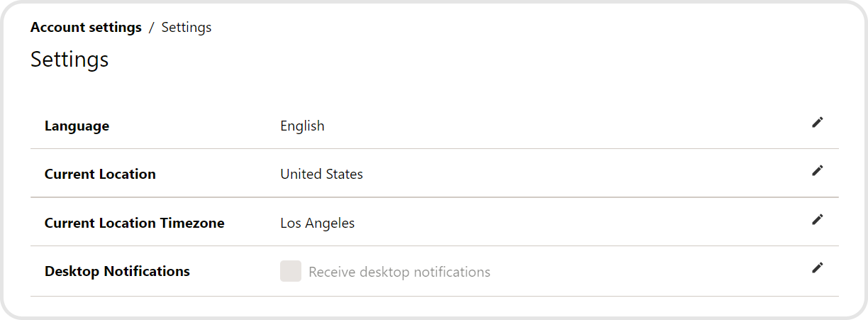Click the divider line below Language row
Viewport: 868px width, 320px height.
pyautogui.click(x=434, y=149)
